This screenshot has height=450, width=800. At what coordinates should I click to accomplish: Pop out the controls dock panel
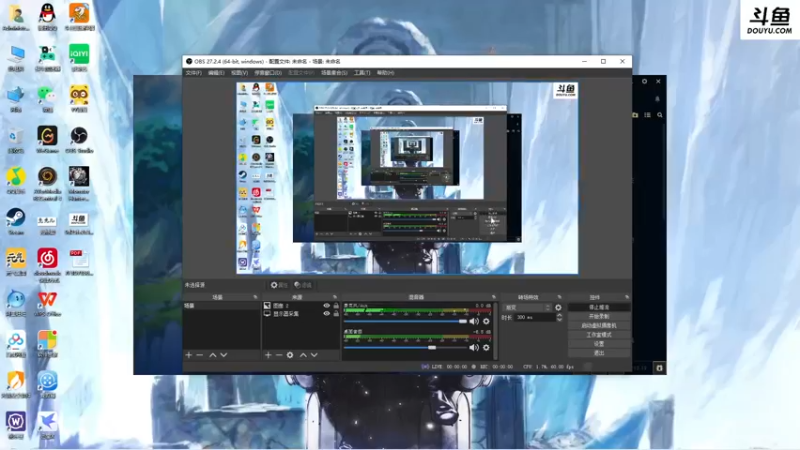[627, 297]
